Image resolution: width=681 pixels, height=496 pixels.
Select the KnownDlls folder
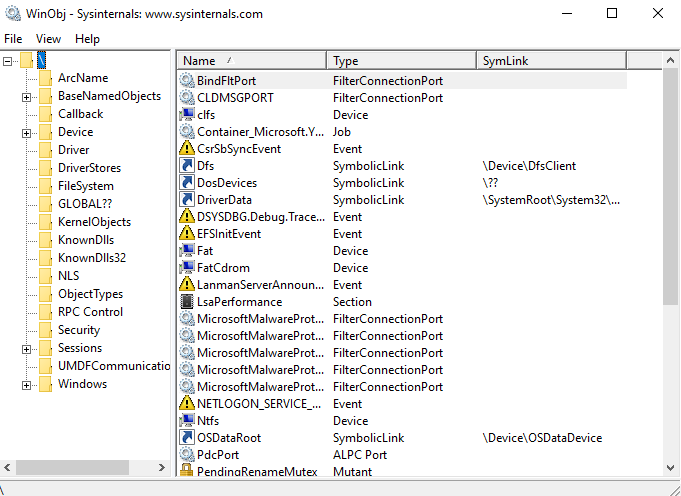tap(86, 240)
